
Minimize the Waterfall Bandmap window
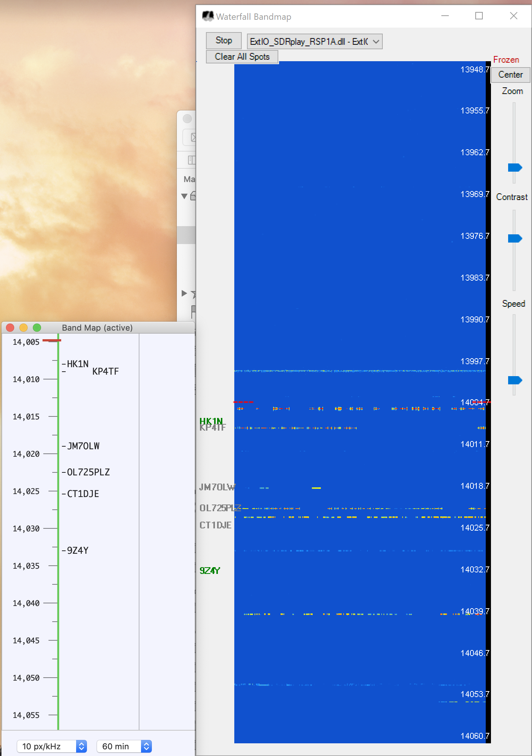click(445, 16)
